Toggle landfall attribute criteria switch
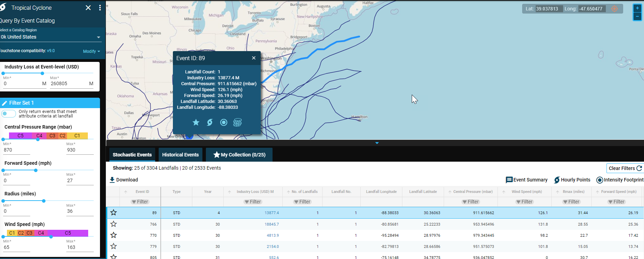Screen dimensions: 644x259 tap(9, 114)
